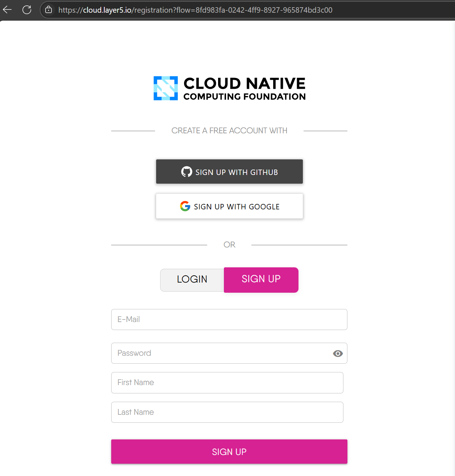Click the Cloud Native Computing Foundation logo mark
This screenshot has width=455, height=476.
[x=166, y=88]
